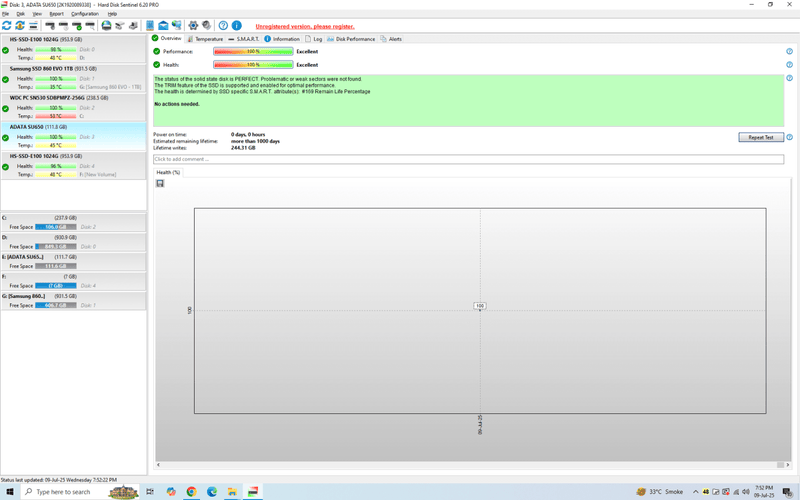Click the refresh icon in the toolbar

(x=7, y=25)
